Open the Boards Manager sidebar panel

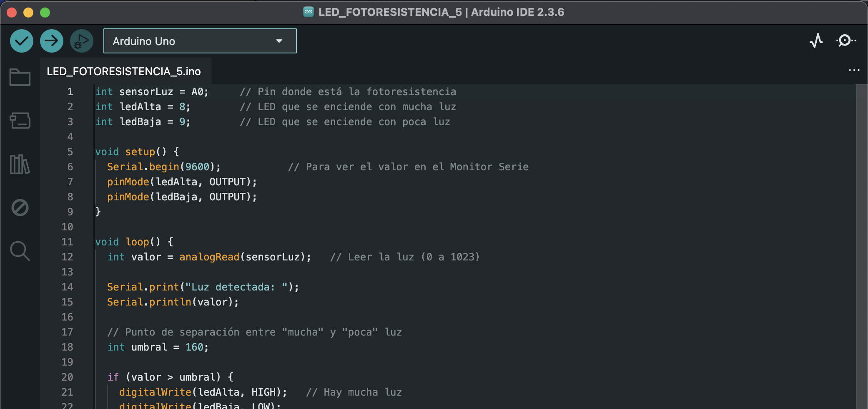20,121
